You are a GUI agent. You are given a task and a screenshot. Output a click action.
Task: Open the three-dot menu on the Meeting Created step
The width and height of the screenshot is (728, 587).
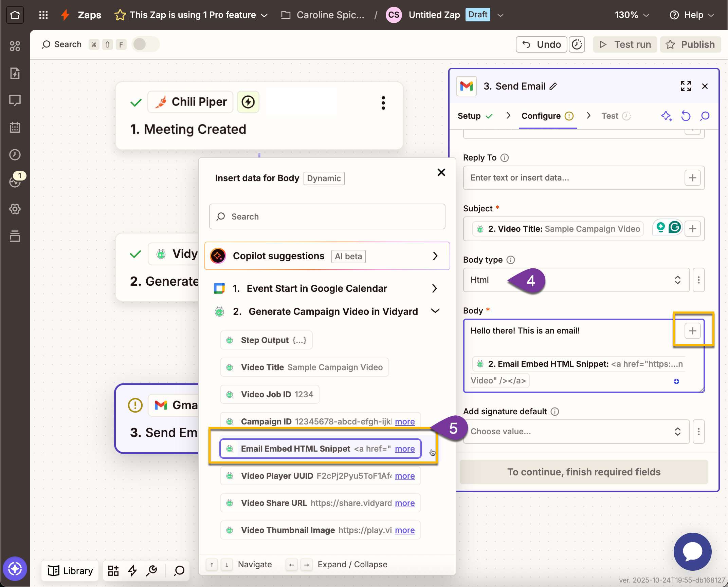383,102
